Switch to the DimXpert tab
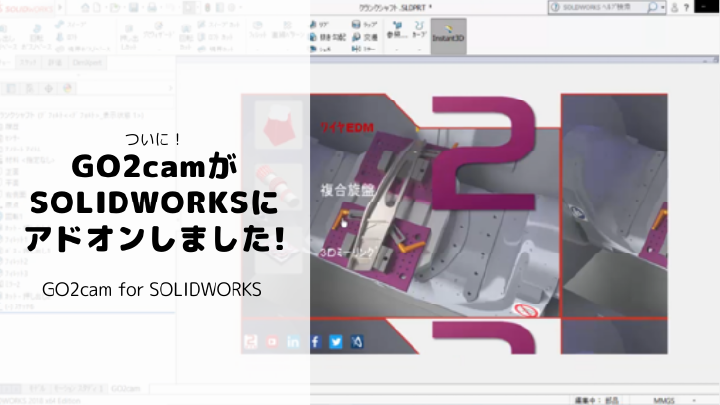Image resolution: width=720 pixels, height=405 pixels. [87, 62]
